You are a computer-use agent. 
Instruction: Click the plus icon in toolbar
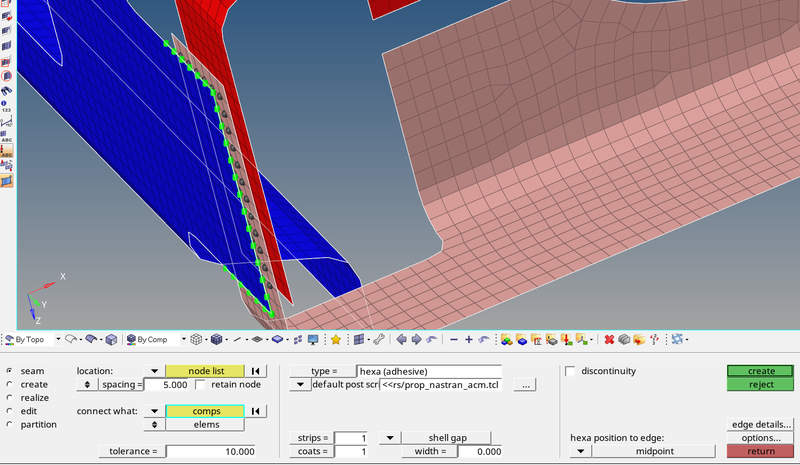click(x=468, y=340)
